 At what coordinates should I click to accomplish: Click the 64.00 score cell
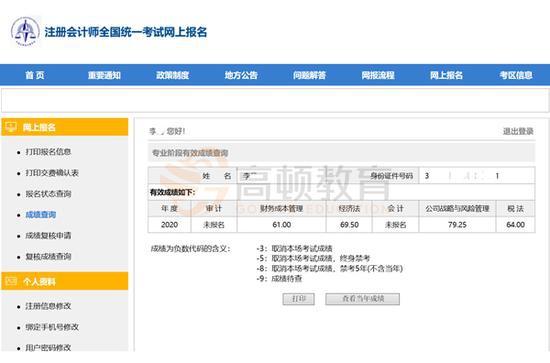coord(516,225)
